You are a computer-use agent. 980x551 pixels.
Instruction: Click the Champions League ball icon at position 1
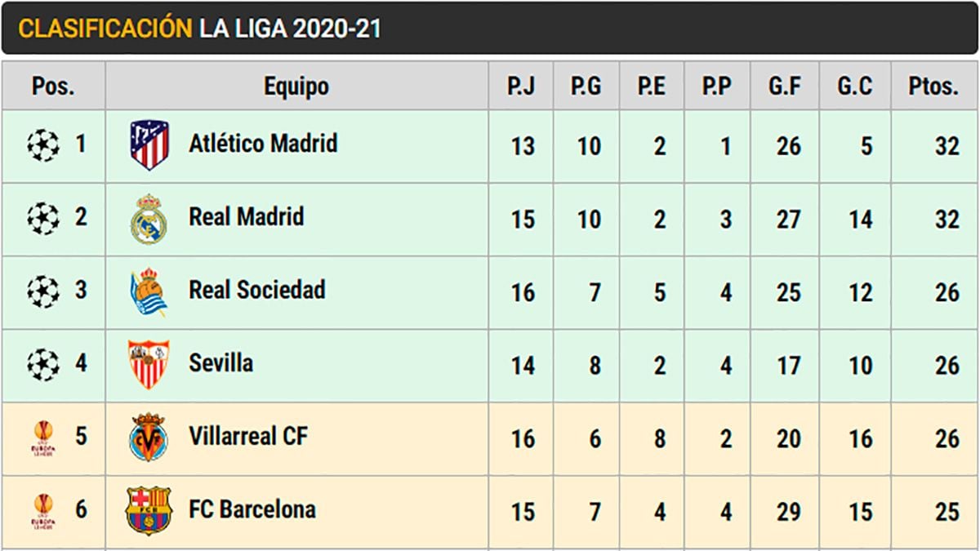(43, 146)
